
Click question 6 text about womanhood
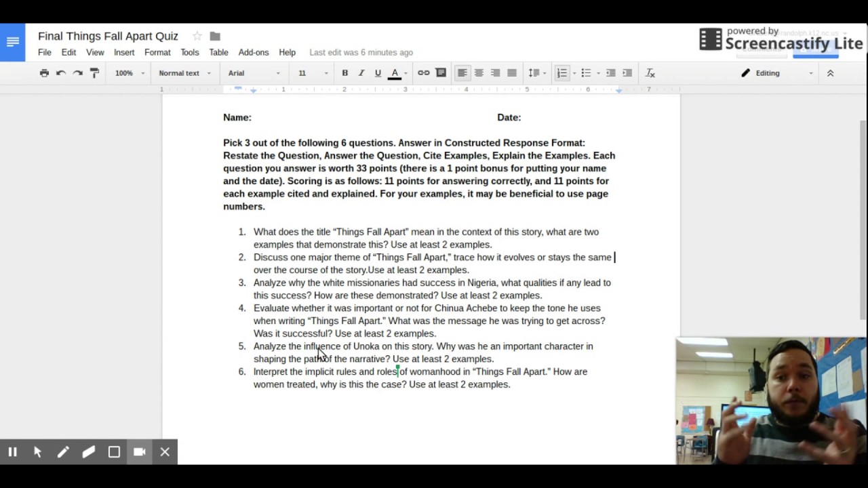coord(420,378)
